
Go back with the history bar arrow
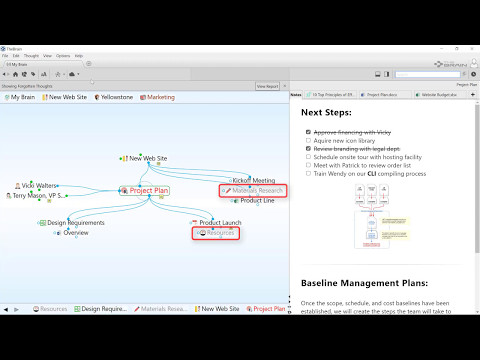click(x=6, y=309)
